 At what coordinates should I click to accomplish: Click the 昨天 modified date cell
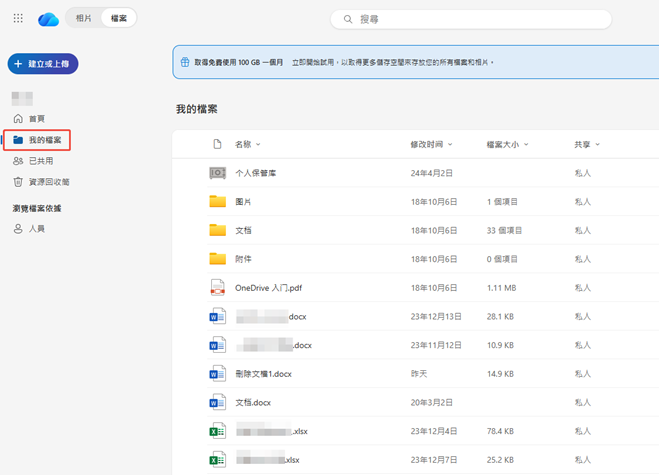click(x=419, y=374)
